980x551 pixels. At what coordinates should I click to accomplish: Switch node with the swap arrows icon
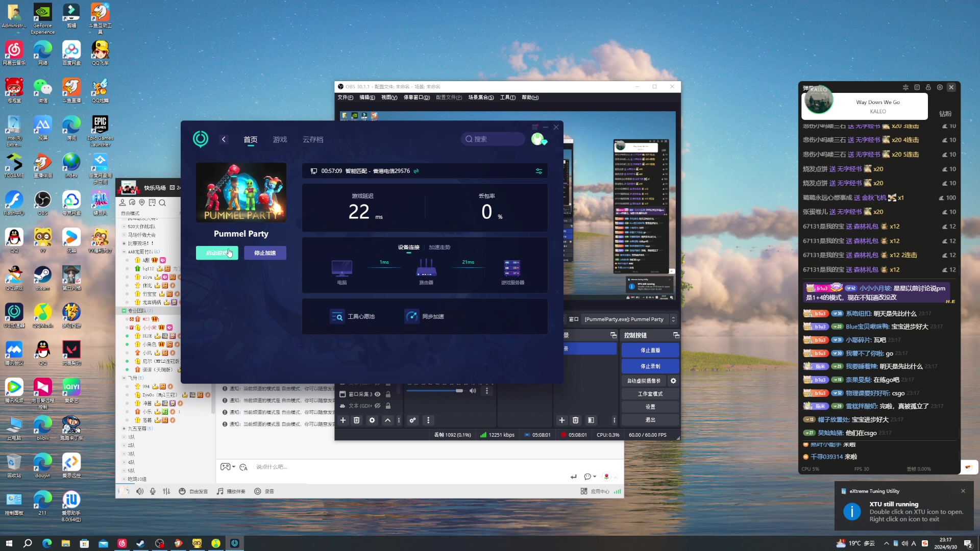[x=416, y=171]
